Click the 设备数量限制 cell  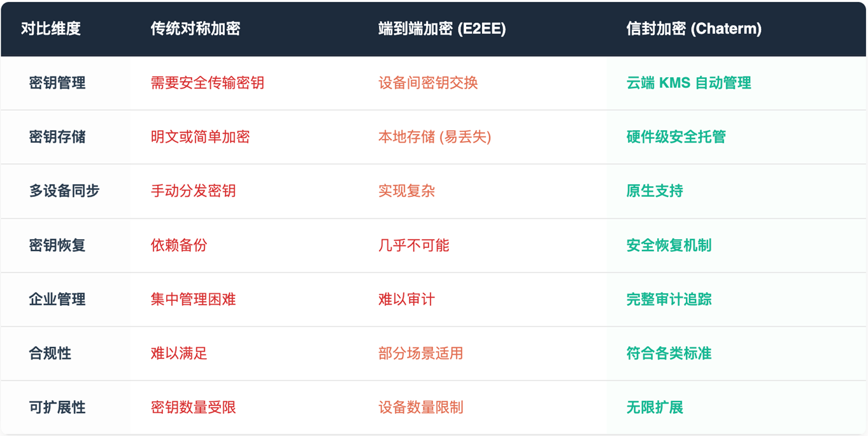pos(420,408)
